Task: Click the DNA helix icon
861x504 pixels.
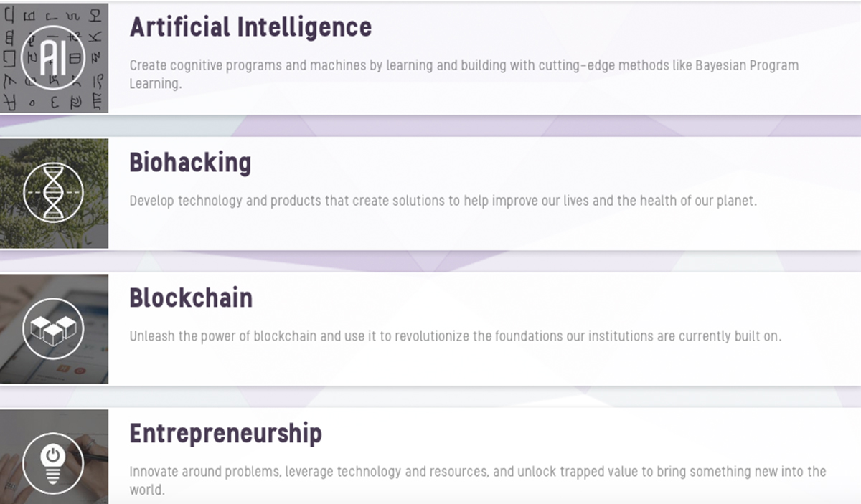Action: click(54, 193)
